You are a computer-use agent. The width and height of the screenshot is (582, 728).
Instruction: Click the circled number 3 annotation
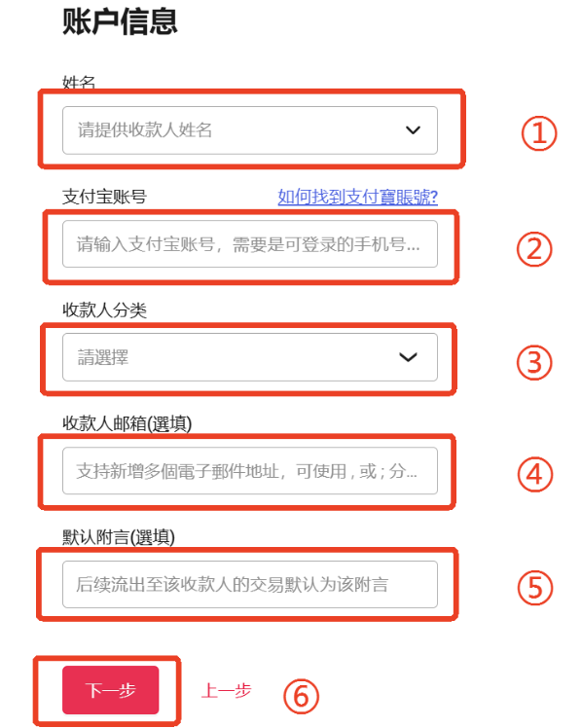pyautogui.click(x=534, y=363)
